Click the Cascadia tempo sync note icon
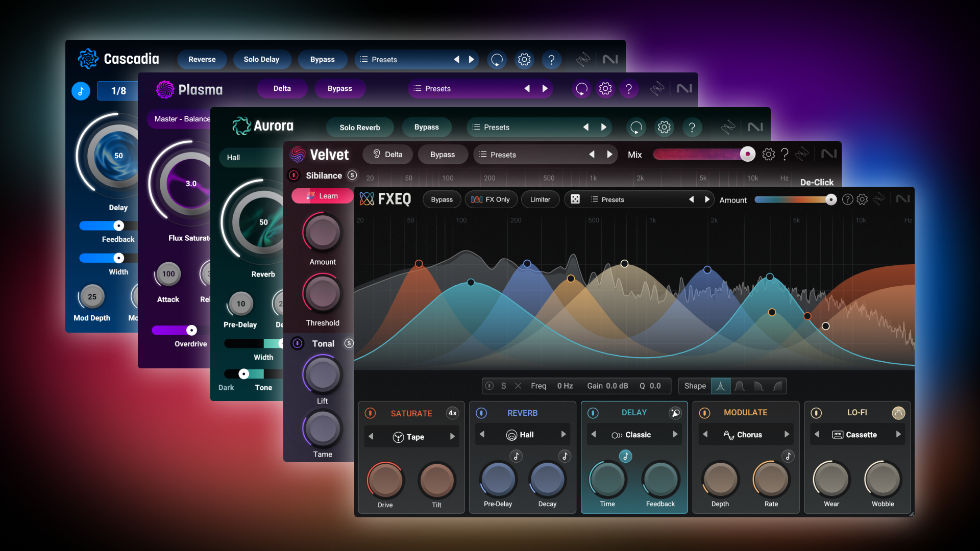Image resolution: width=980 pixels, height=551 pixels. [81, 91]
